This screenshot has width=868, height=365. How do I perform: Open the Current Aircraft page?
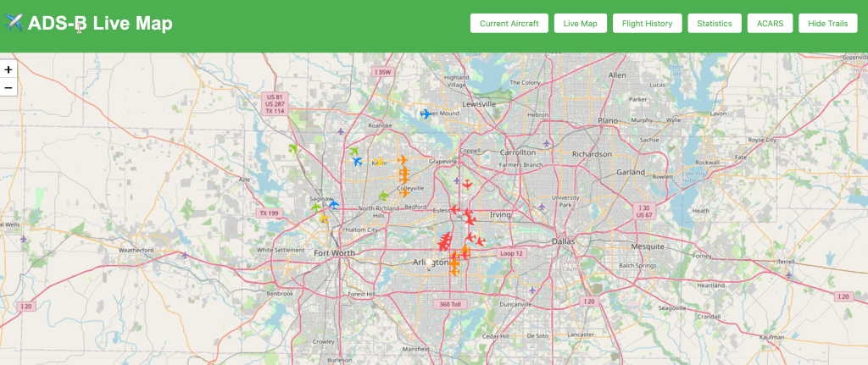point(509,23)
